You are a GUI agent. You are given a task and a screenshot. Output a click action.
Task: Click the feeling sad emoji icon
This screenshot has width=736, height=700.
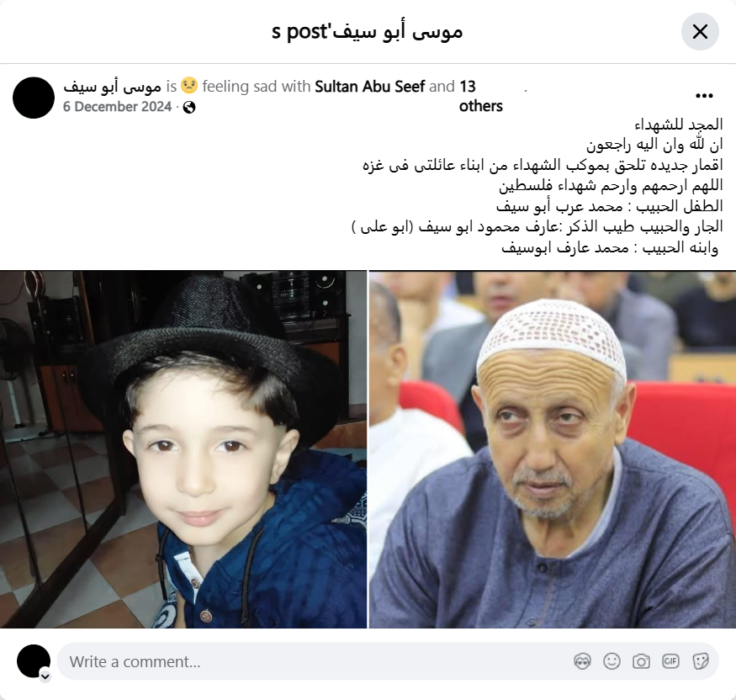click(189, 86)
